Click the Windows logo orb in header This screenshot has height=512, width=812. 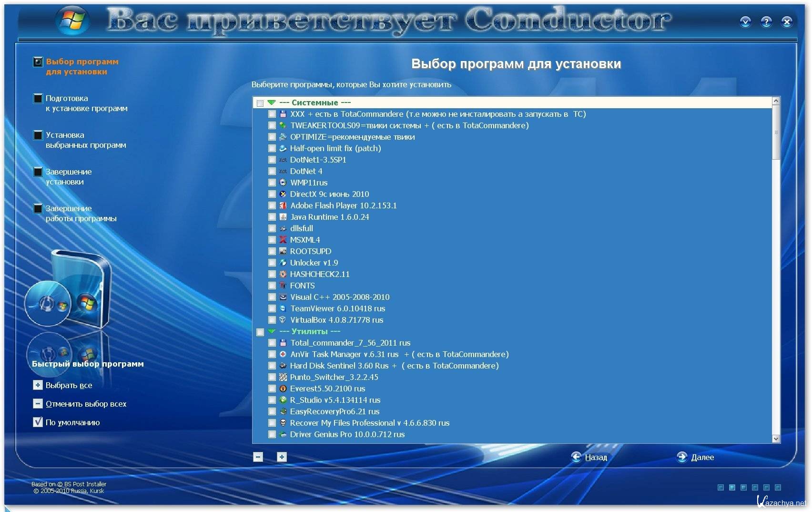tap(72, 21)
